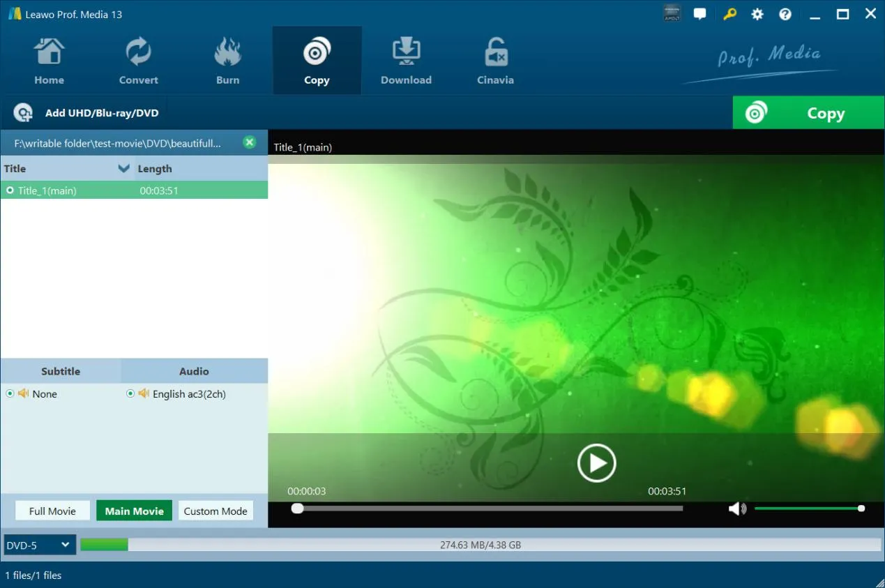Select English ac3(2ch) audio track
The height and width of the screenshot is (588, 885).
pos(130,393)
